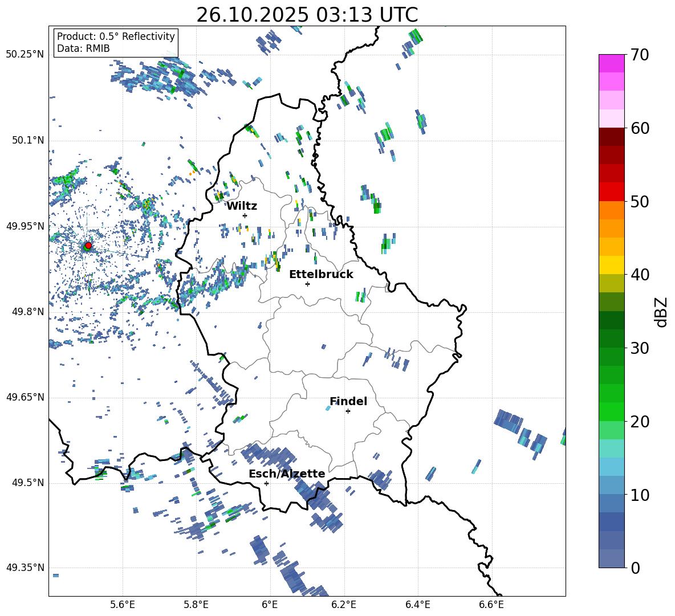Click the Wiltz city label

coord(242,206)
